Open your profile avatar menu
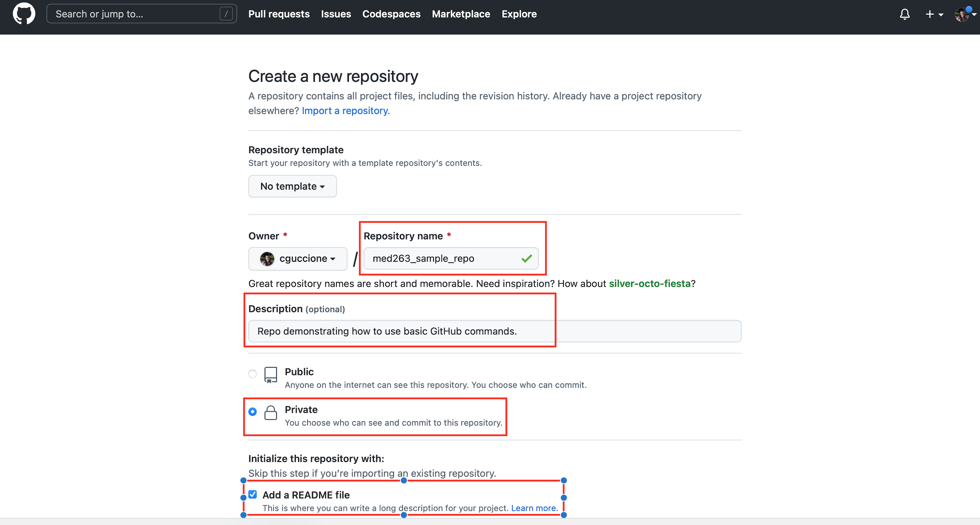Viewport: 980px width, 525px height. (964, 14)
